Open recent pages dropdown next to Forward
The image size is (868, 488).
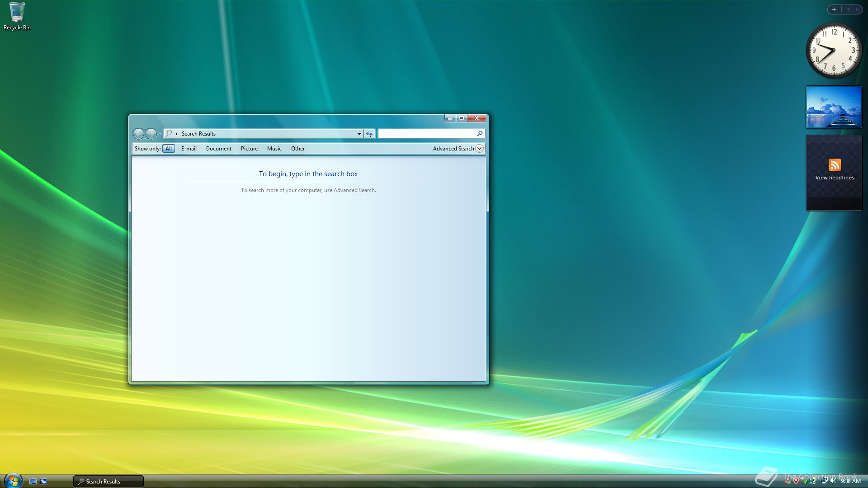coord(160,134)
